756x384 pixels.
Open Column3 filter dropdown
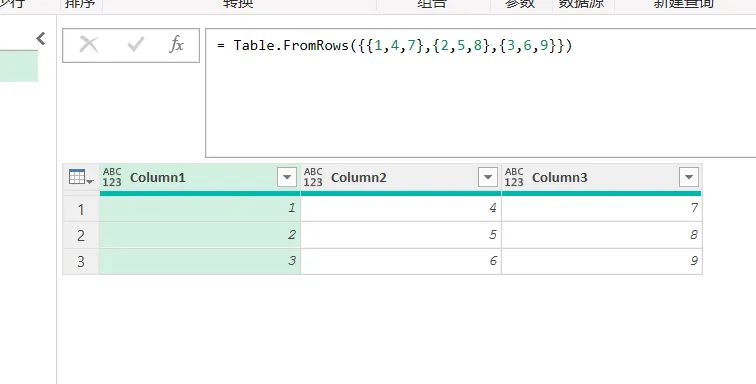tap(688, 178)
